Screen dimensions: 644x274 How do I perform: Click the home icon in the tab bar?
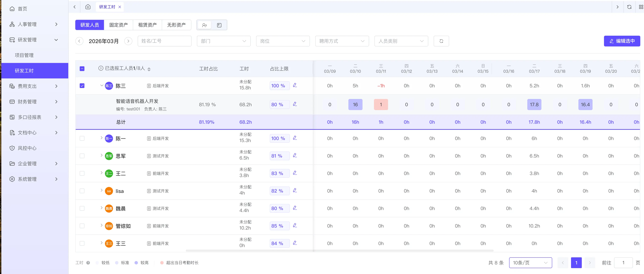coord(88,7)
